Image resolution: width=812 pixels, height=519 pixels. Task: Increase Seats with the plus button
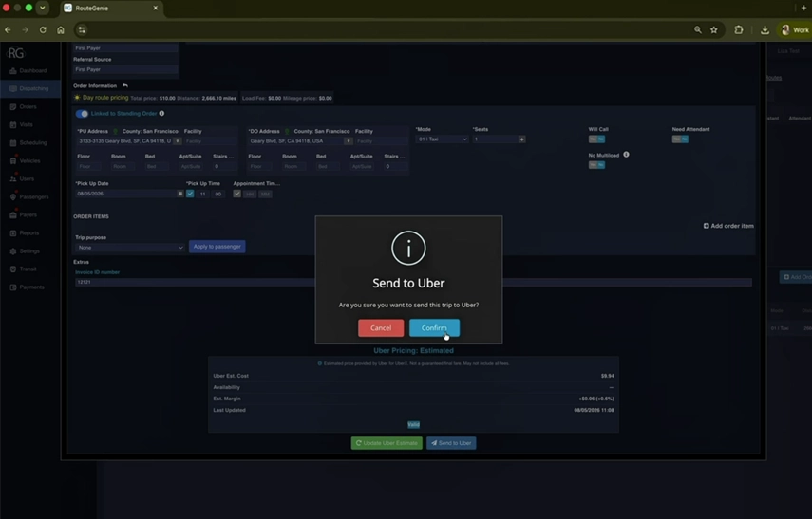coord(521,139)
